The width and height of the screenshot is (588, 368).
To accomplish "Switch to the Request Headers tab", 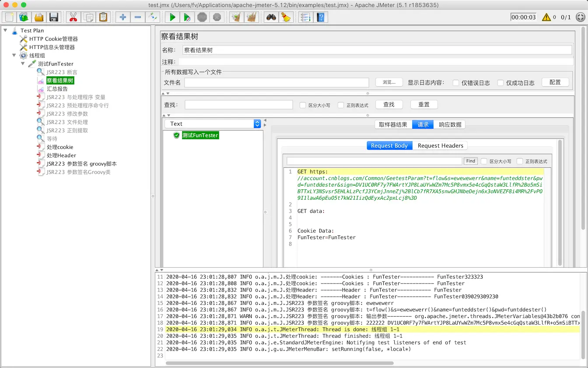I will tap(441, 145).
